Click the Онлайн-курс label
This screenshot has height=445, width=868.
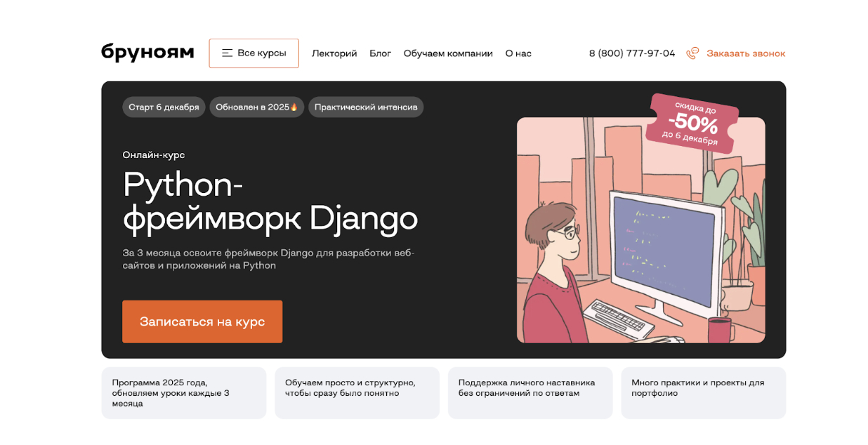(x=154, y=154)
